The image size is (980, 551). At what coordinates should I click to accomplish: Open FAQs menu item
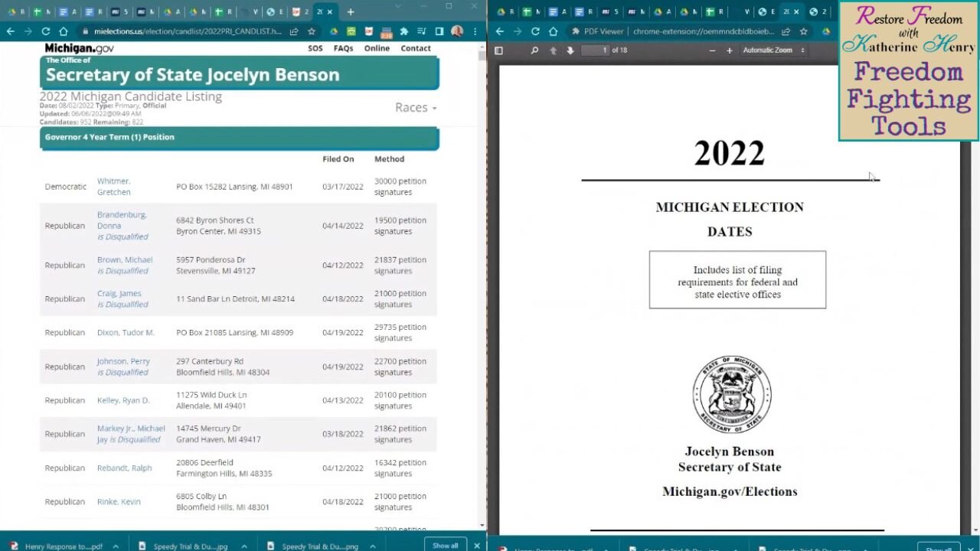tap(343, 48)
